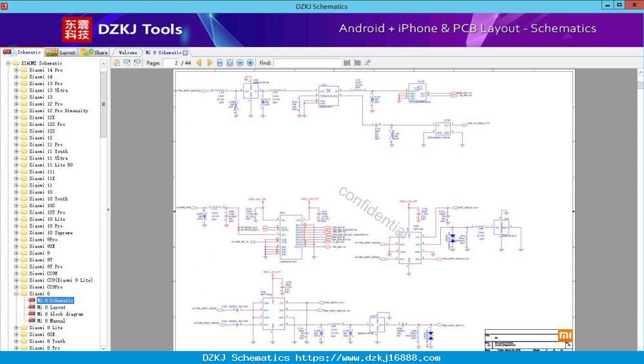644x364 pixels.
Task: Go to next page with right arrow
Action: pos(210,63)
